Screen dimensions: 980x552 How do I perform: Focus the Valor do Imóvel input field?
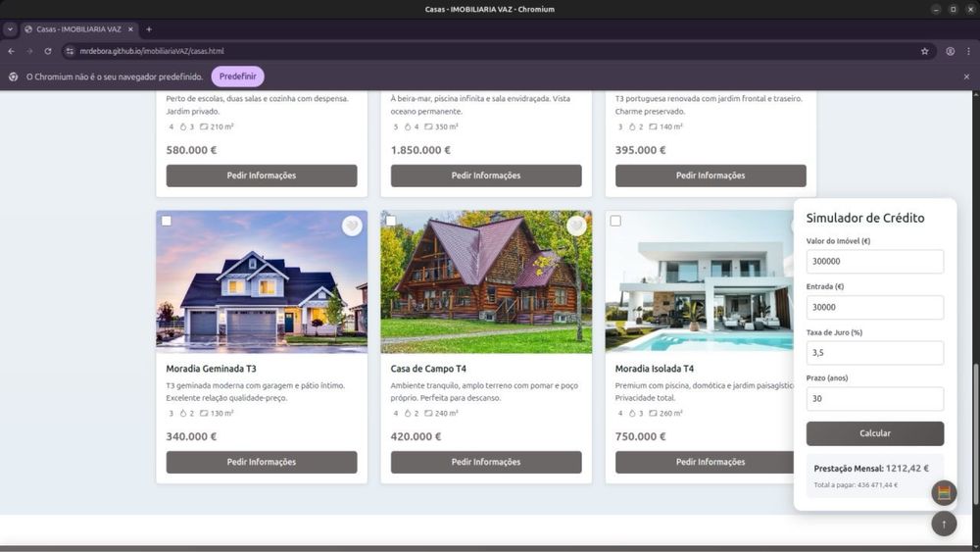(875, 262)
